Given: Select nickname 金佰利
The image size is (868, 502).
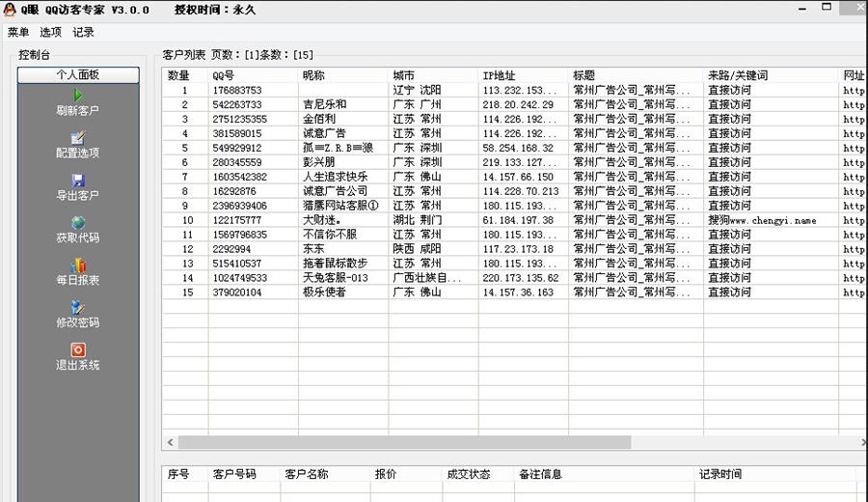Looking at the screenshot, I should pyautogui.click(x=319, y=119).
